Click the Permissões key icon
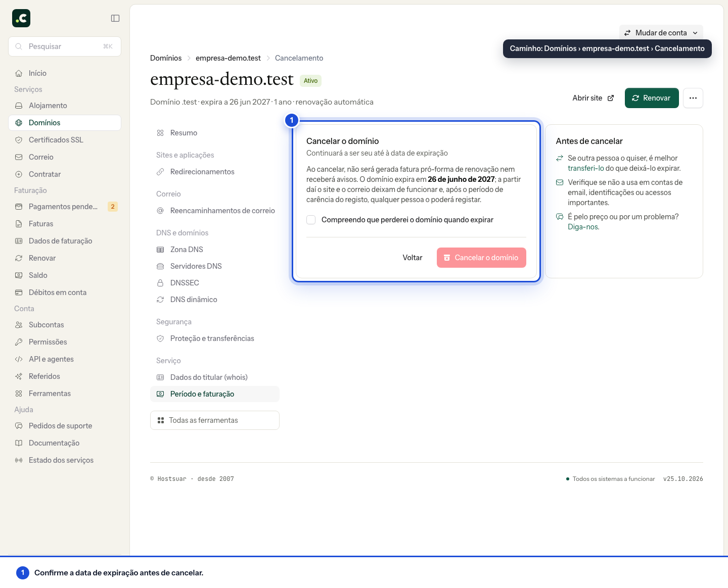728x588 pixels. 19,342
